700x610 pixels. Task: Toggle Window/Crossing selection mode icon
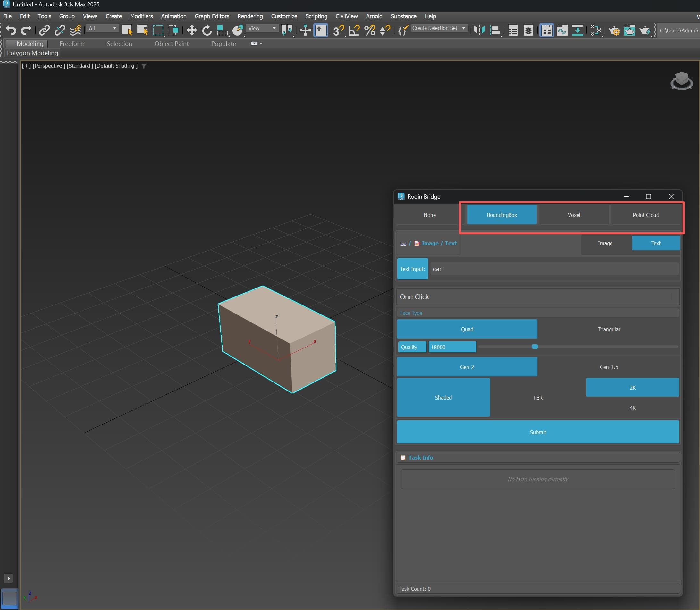(x=173, y=30)
